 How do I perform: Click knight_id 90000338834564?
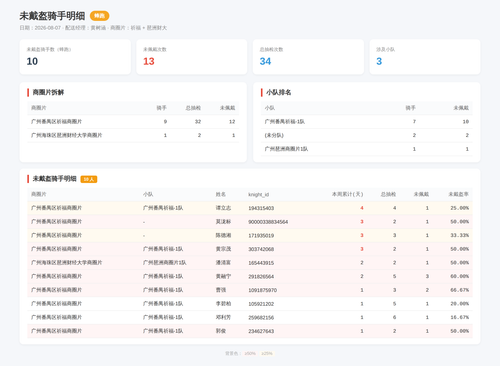pos(268,222)
